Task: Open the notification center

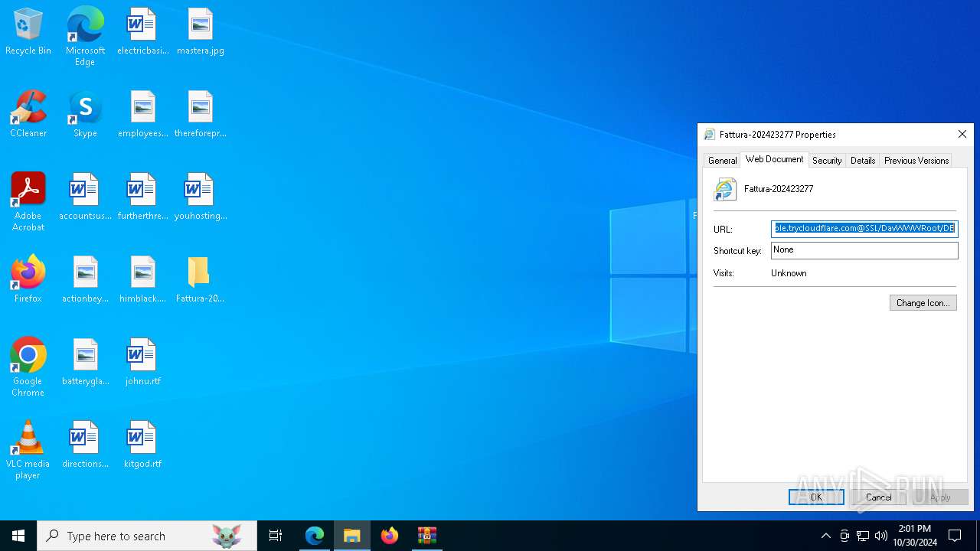Action: pos(955,536)
